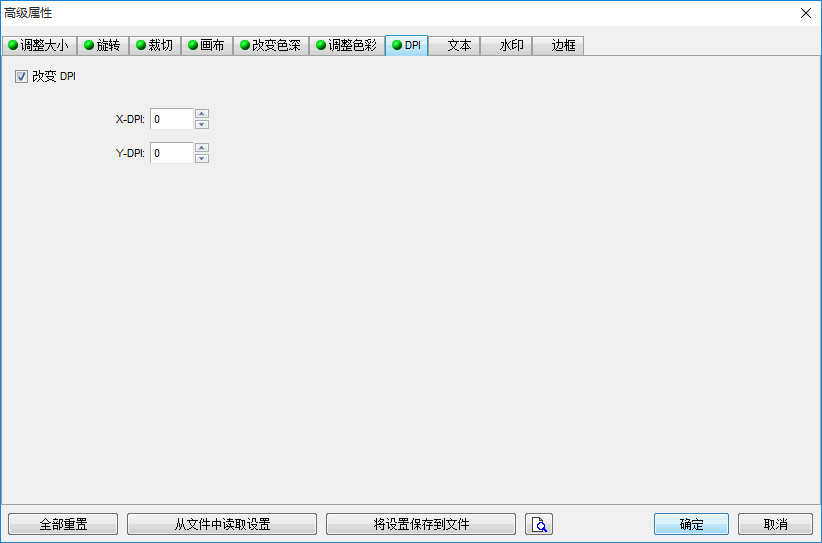Confirm with the 确定 button
Viewport: 822px width, 543px height.
click(x=691, y=524)
